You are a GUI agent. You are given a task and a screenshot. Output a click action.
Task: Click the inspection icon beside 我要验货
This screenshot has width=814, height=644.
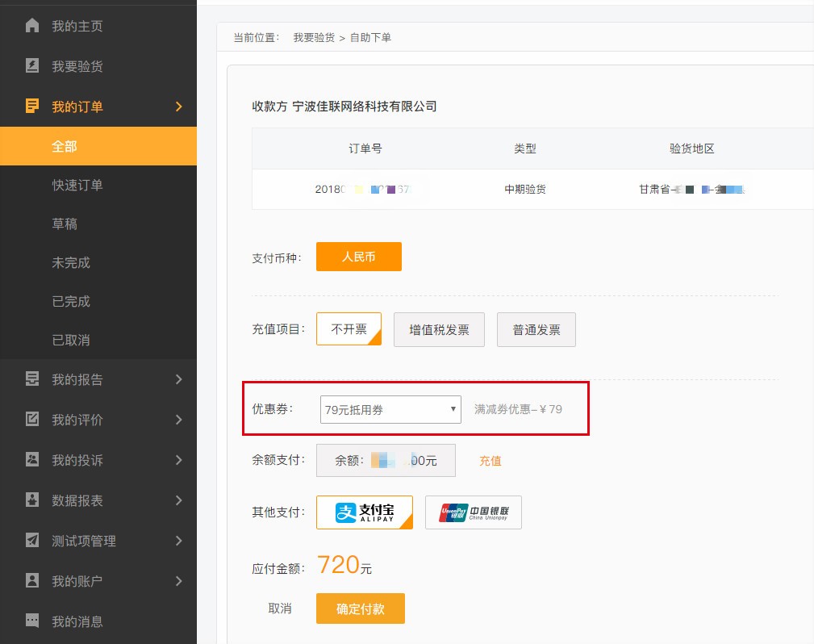coord(32,66)
